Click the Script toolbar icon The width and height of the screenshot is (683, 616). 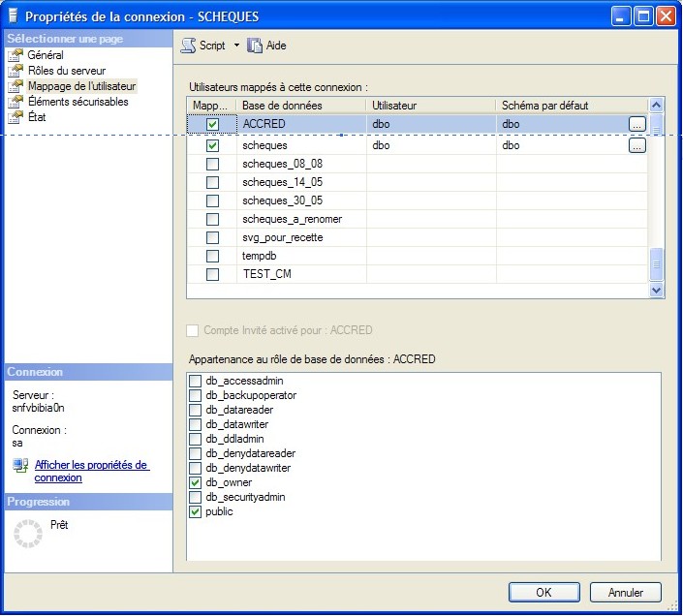188,46
